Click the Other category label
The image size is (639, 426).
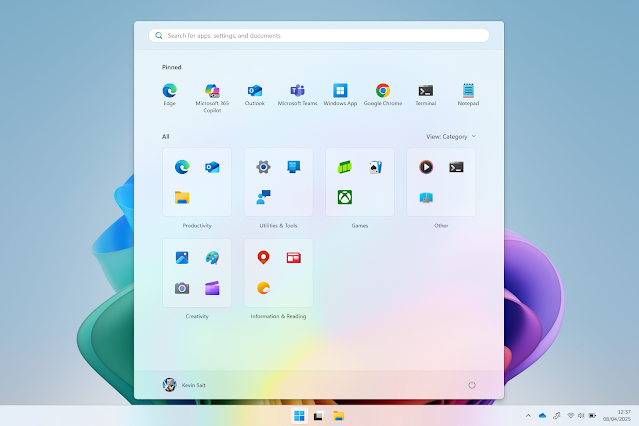[441, 225]
